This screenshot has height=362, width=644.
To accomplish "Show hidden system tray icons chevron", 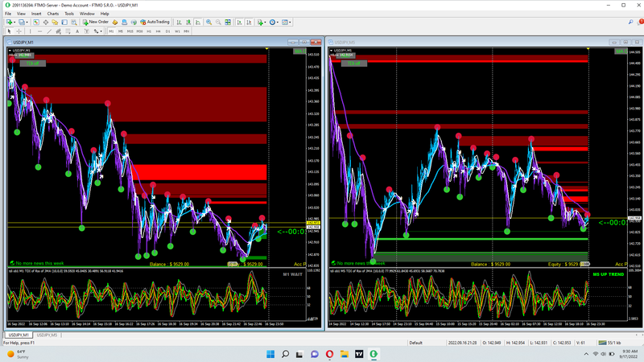I will [x=586, y=354].
